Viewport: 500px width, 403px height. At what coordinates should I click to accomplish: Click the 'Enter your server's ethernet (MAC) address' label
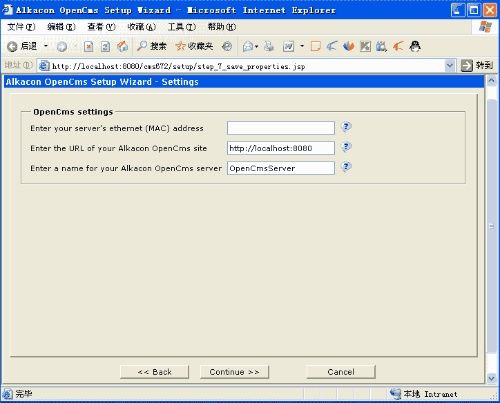coord(117,128)
